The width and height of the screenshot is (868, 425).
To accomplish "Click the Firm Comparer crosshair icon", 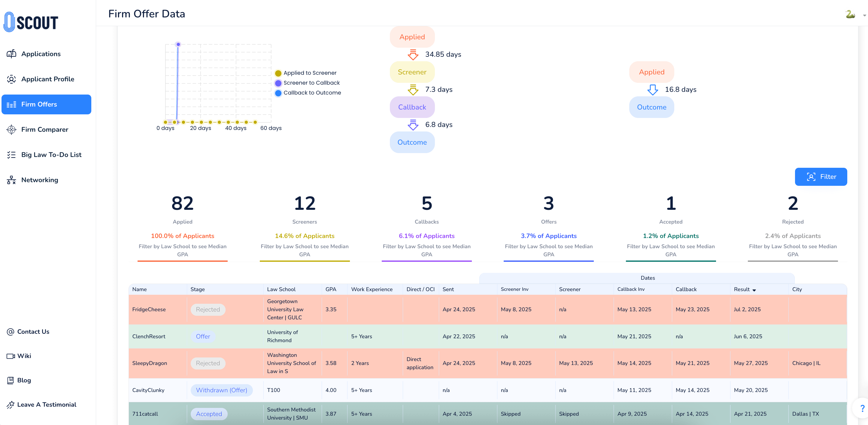I will point(11,130).
